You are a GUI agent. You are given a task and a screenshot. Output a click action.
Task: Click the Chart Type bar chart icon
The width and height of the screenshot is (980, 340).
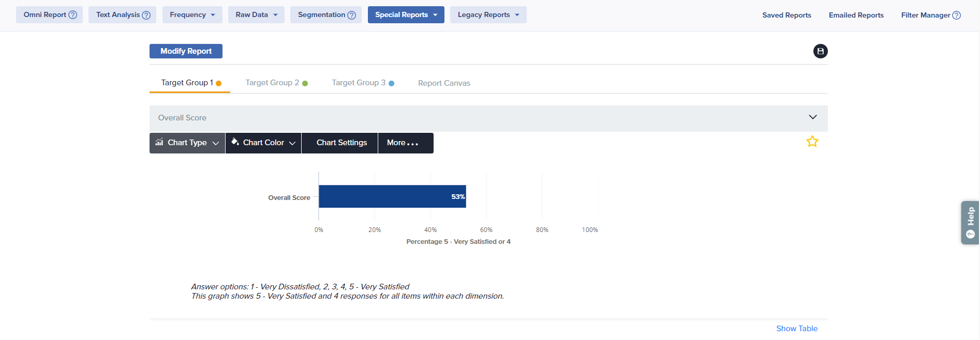click(159, 142)
